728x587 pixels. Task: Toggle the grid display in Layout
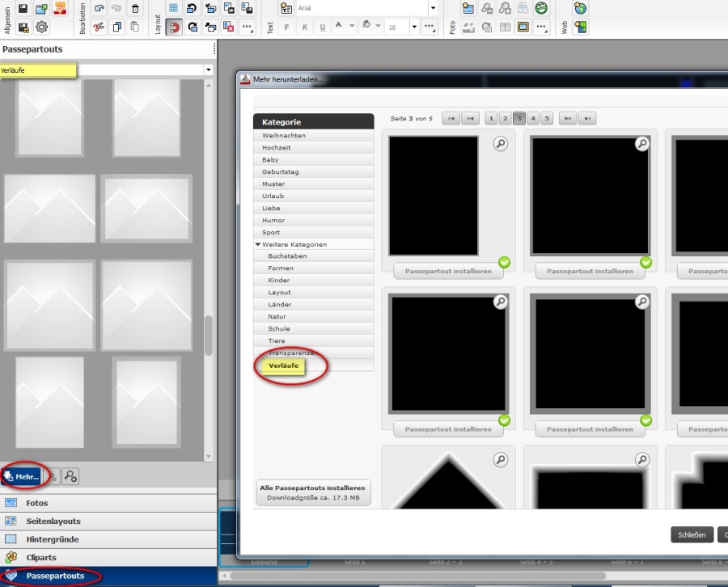(174, 9)
